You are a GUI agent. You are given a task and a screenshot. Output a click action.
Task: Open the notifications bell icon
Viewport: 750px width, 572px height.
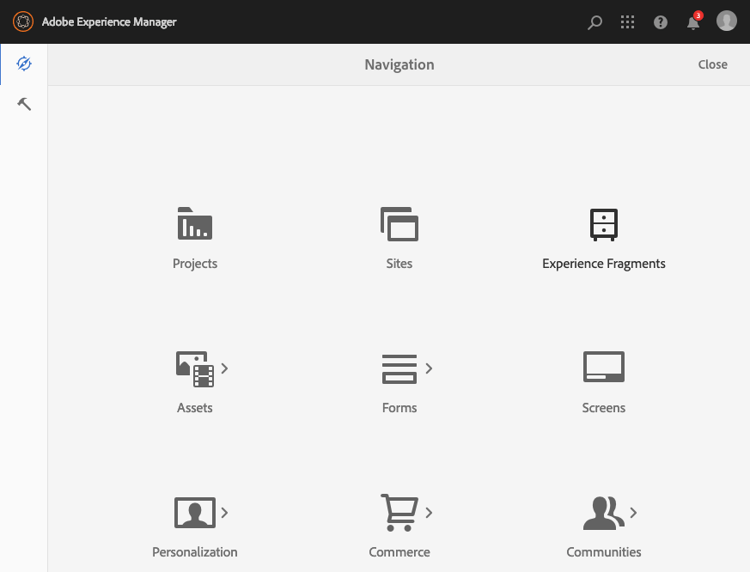(693, 22)
